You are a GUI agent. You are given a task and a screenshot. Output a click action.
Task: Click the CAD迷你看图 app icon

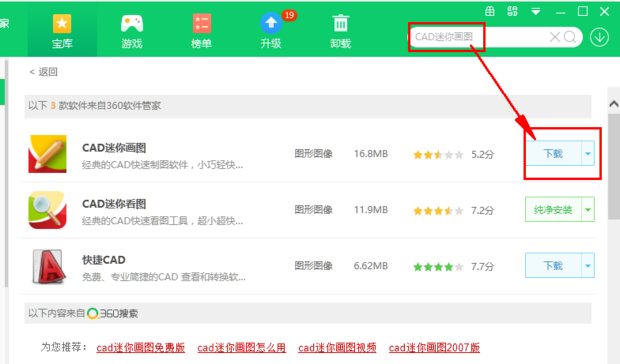(x=47, y=210)
